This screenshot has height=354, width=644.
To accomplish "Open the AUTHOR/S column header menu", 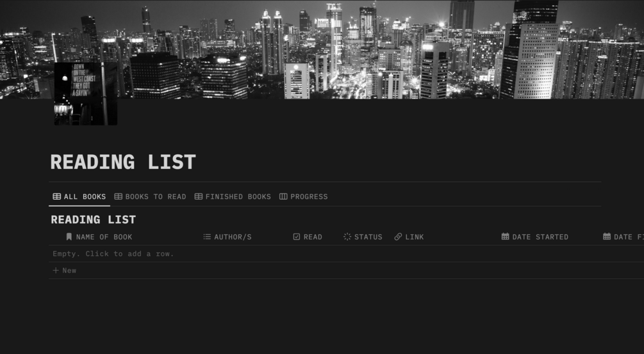I will pos(227,237).
